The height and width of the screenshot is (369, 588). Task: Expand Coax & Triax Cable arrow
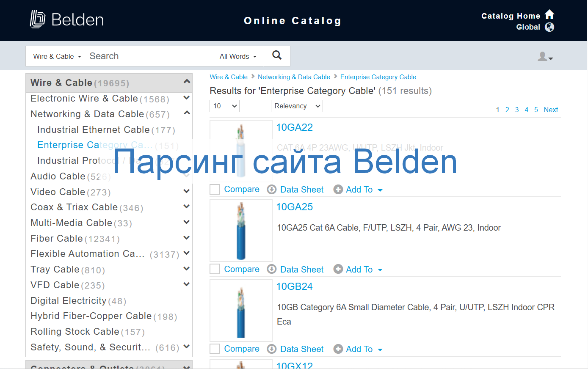pos(186,207)
